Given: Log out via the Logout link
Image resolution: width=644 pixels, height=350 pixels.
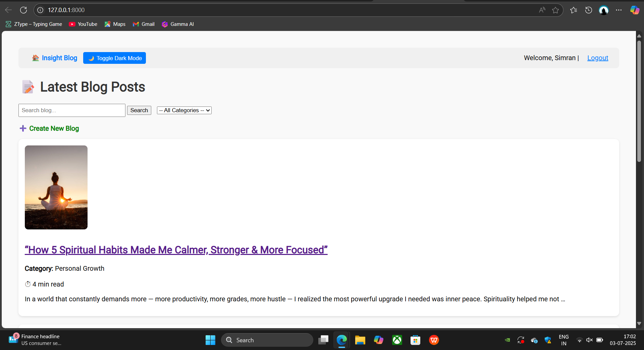Looking at the screenshot, I should pos(598,58).
